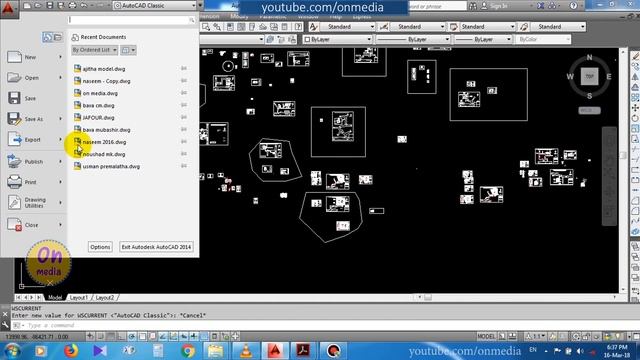Open recent file on media.dwg
This screenshot has width=640, height=360.
tap(100, 93)
